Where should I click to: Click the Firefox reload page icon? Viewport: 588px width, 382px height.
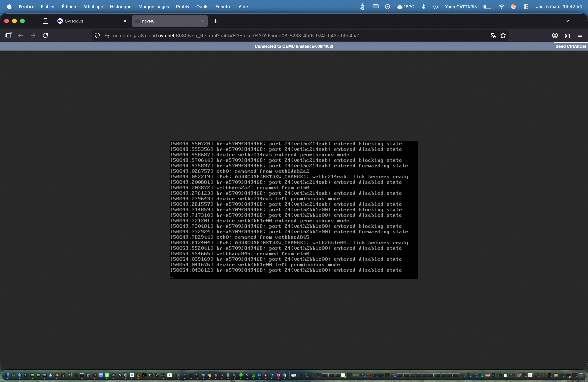pyautogui.click(x=45, y=36)
